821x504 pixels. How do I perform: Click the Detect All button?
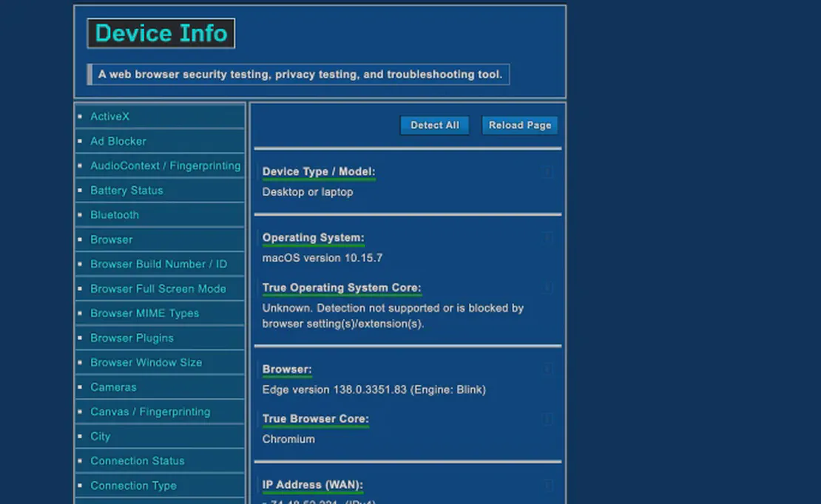click(435, 125)
